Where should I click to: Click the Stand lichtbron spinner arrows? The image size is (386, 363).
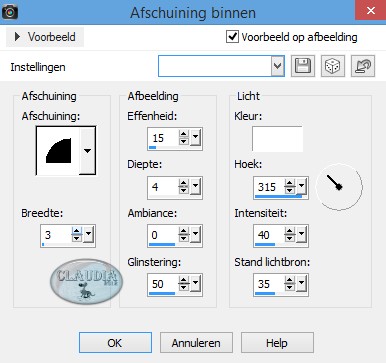click(290, 283)
